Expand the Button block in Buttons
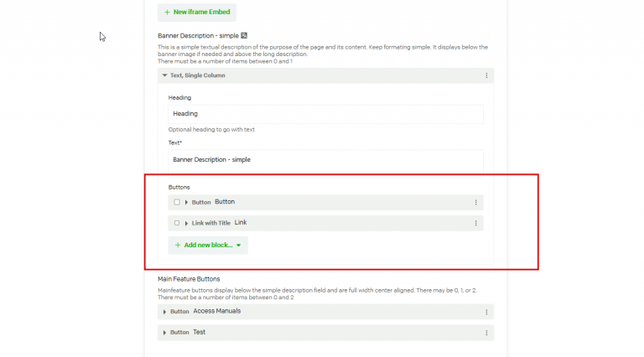644x357 pixels. (186, 202)
